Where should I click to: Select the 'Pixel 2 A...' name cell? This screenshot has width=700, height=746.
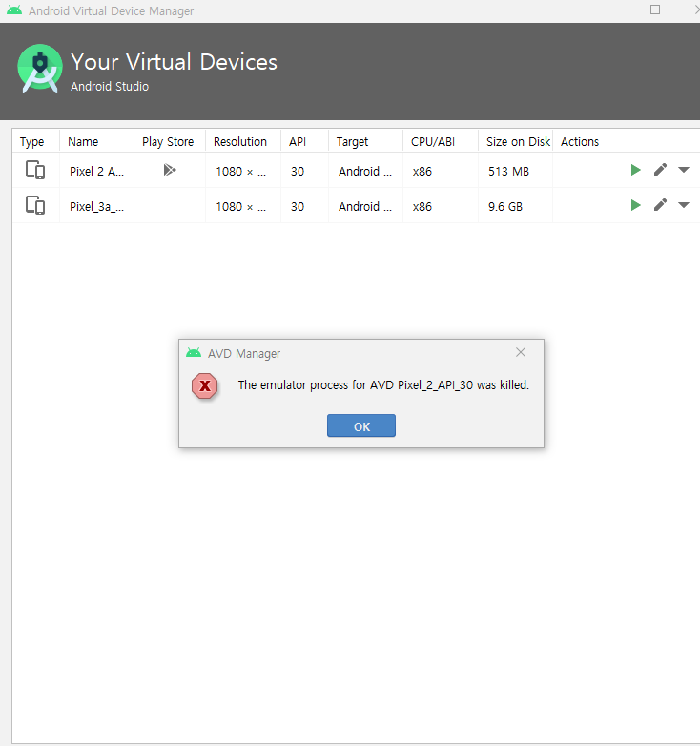point(96,172)
